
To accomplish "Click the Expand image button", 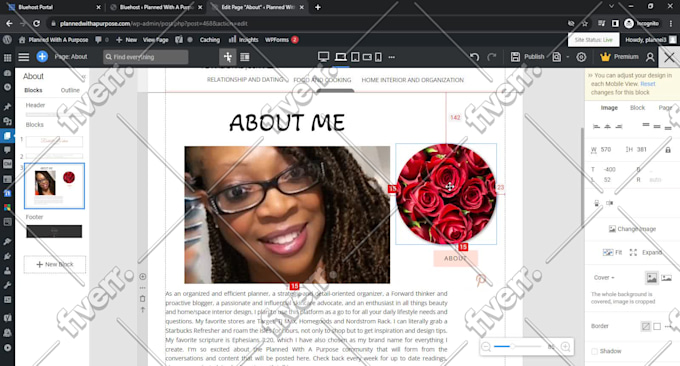I will point(646,252).
